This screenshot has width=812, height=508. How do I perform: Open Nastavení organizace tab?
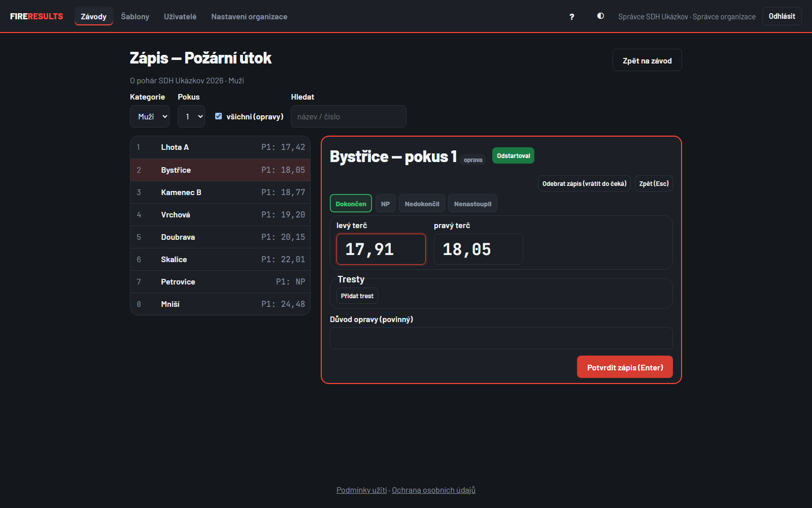click(x=249, y=16)
